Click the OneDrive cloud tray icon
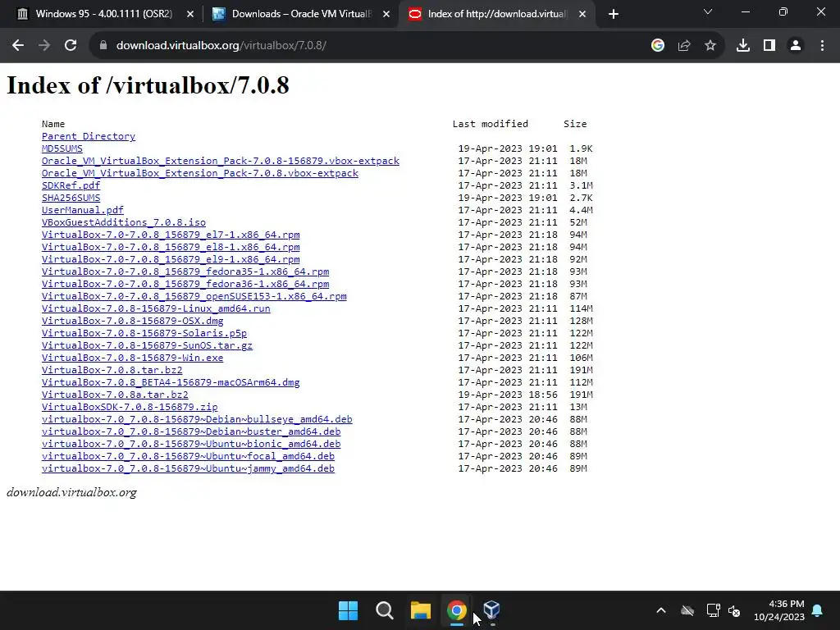Screen dimensions: 840x630 click(687, 610)
